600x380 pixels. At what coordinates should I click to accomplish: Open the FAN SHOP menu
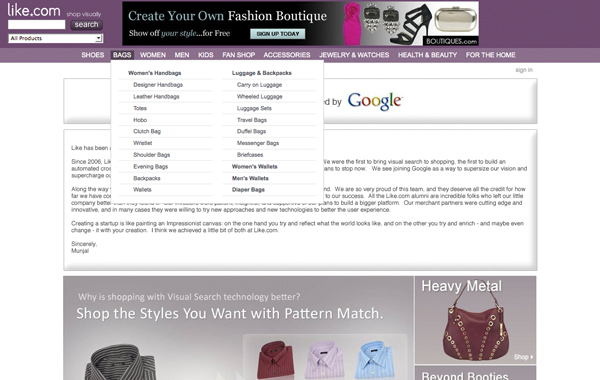pos(238,55)
